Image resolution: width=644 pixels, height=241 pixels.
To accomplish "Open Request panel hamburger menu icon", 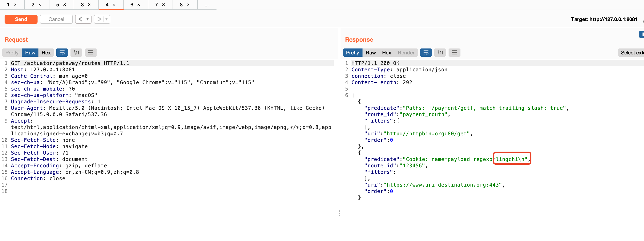I will click(x=90, y=53).
